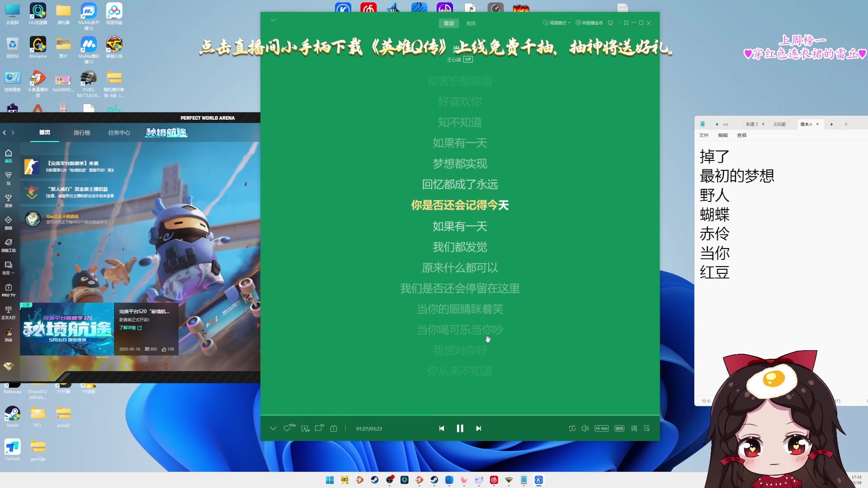Viewport: 868px width, 488px height.
Task: Click the volume speaker icon
Action: [x=585, y=428]
